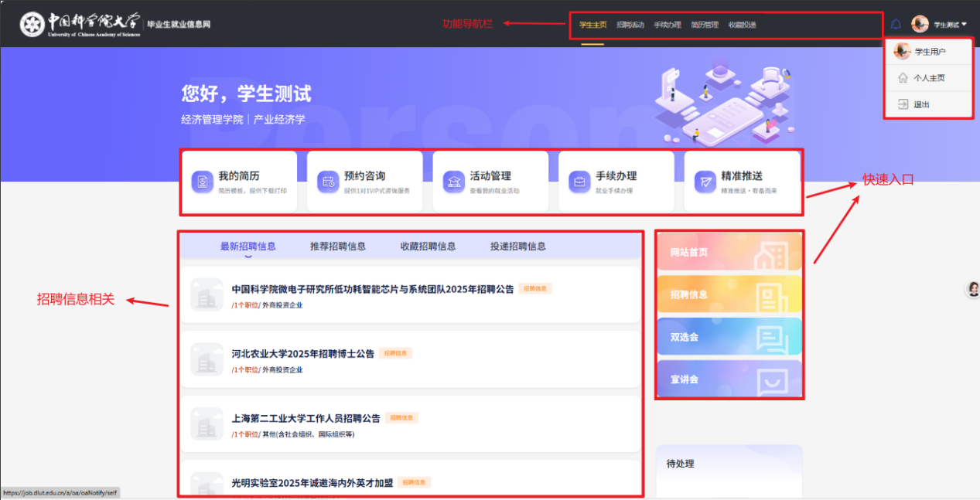Switch to the 收藏招聘信息 tab
Image resolution: width=980 pixels, height=500 pixels.
pyautogui.click(x=428, y=247)
